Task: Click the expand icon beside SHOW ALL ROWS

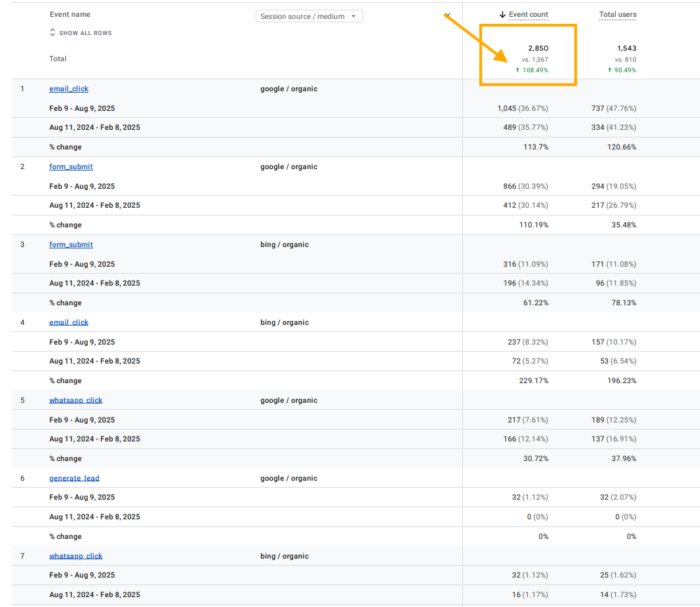Action: (53, 32)
